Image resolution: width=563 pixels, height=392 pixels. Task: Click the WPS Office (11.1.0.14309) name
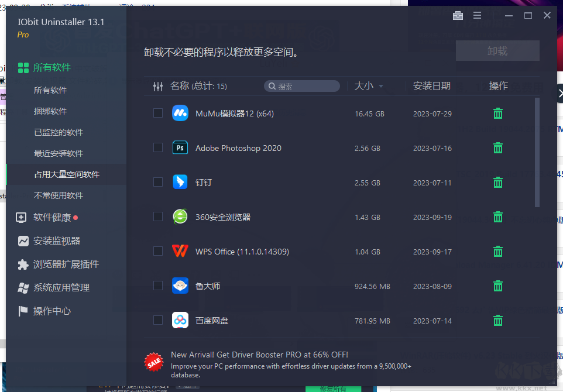pos(242,251)
